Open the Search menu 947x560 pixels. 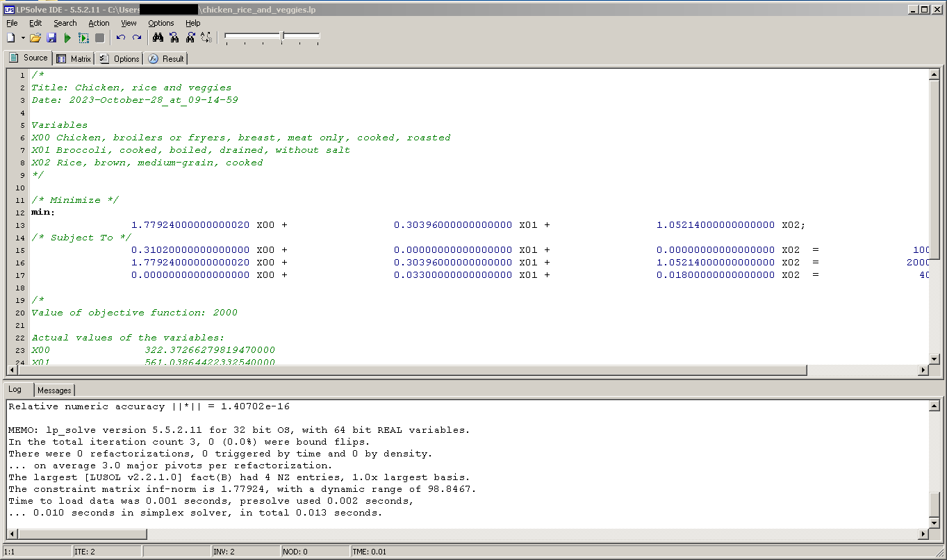[x=65, y=23]
